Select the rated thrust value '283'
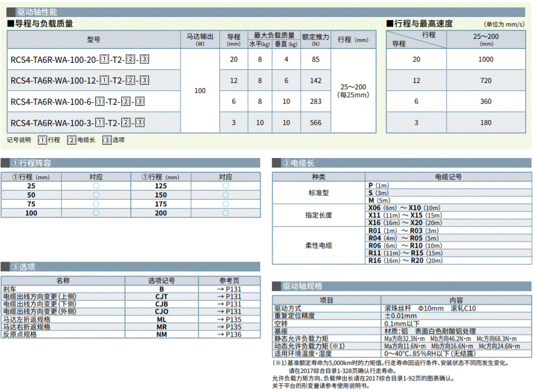This screenshot has height=392, width=534. tap(316, 102)
